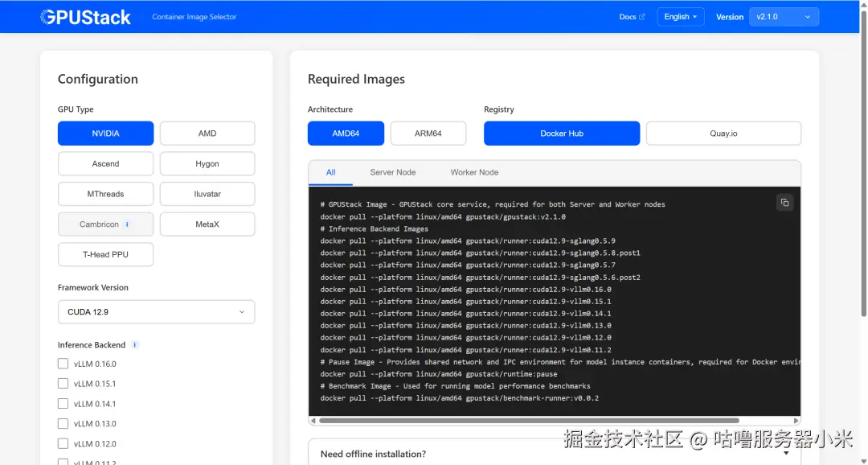Screen dimensions: 868x465
Task: Select the Ascend GPU type
Action: coord(106,164)
